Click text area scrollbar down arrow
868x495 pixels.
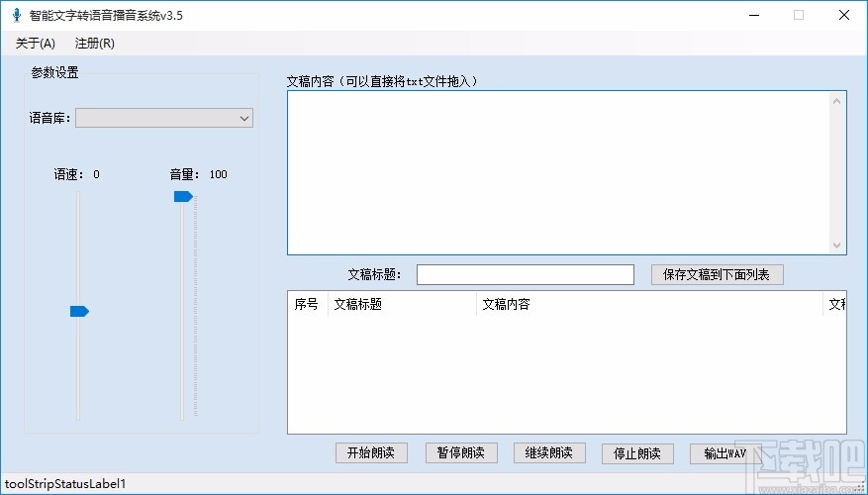point(837,245)
